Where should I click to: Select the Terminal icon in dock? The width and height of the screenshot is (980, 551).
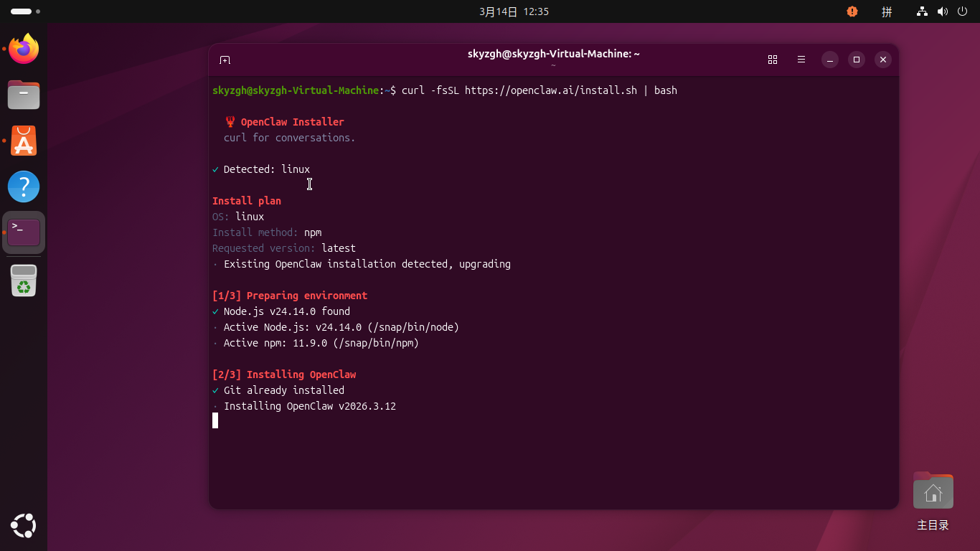24,232
